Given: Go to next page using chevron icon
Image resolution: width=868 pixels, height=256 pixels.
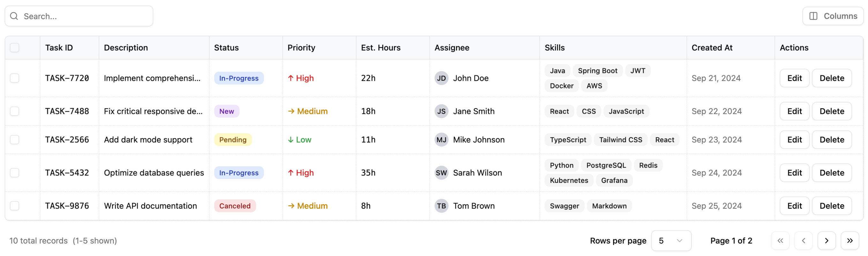Looking at the screenshot, I should click(827, 240).
